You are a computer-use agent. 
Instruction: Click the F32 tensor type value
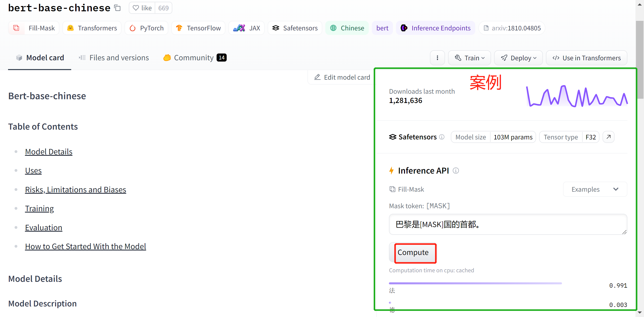pos(591,137)
